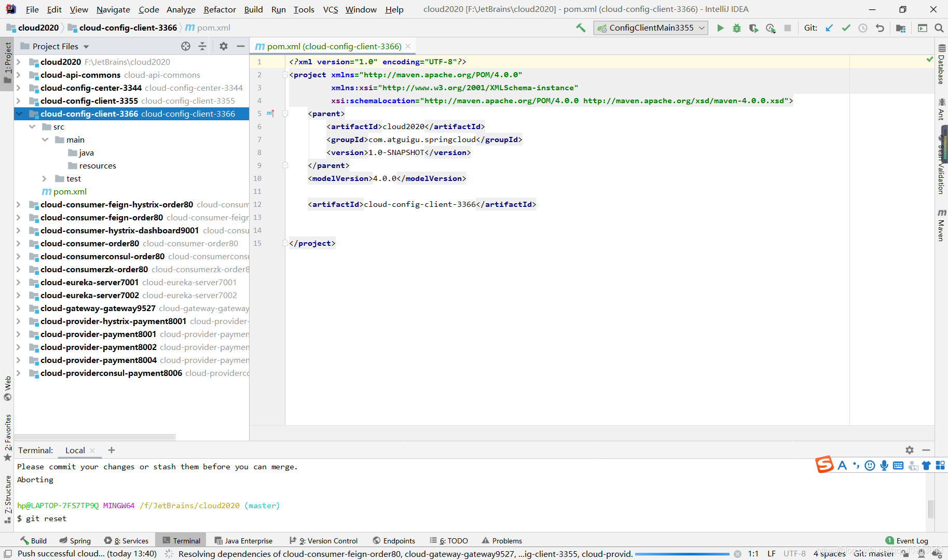Open Project panel settings gear
Viewport: 948px width, 560px height.
tap(224, 46)
